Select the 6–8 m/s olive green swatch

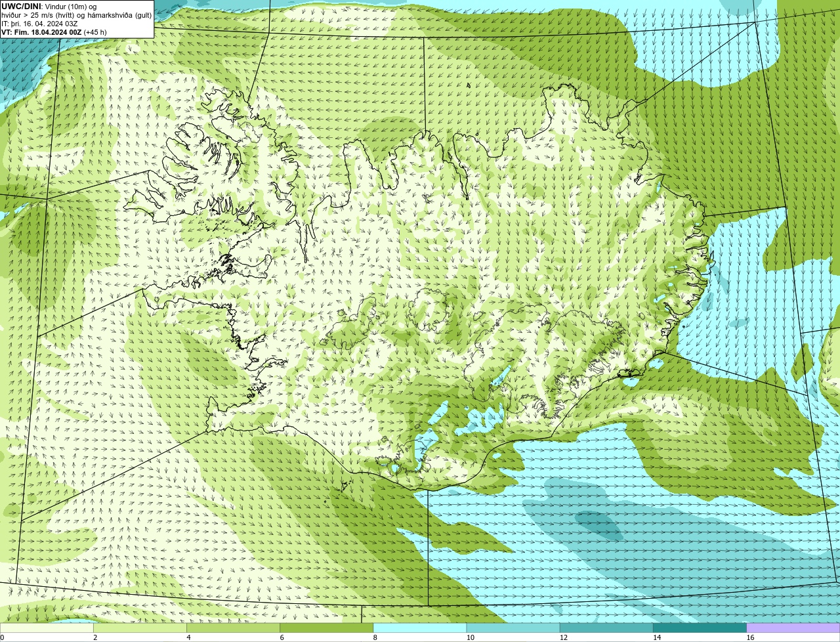pos(327,628)
